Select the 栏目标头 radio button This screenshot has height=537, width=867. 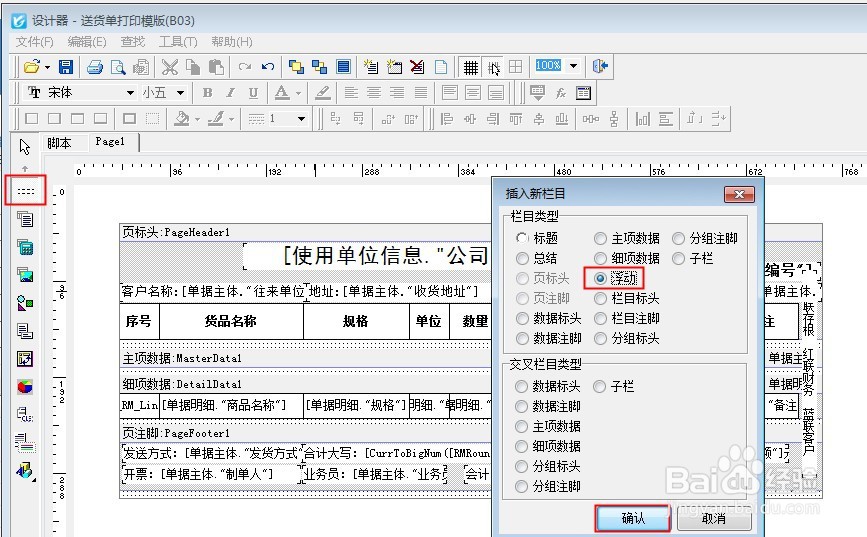pyautogui.click(x=600, y=299)
